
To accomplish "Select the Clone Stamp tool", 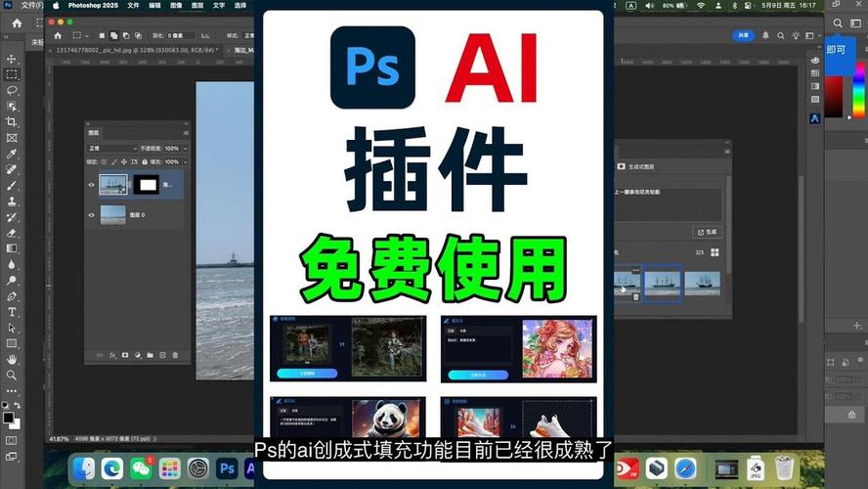I will pyautogui.click(x=11, y=201).
